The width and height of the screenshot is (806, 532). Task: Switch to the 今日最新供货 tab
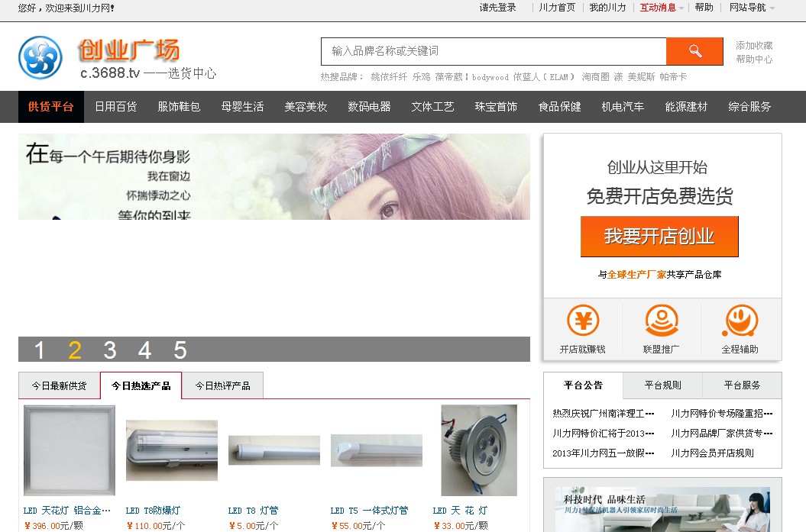coord(59,385)
